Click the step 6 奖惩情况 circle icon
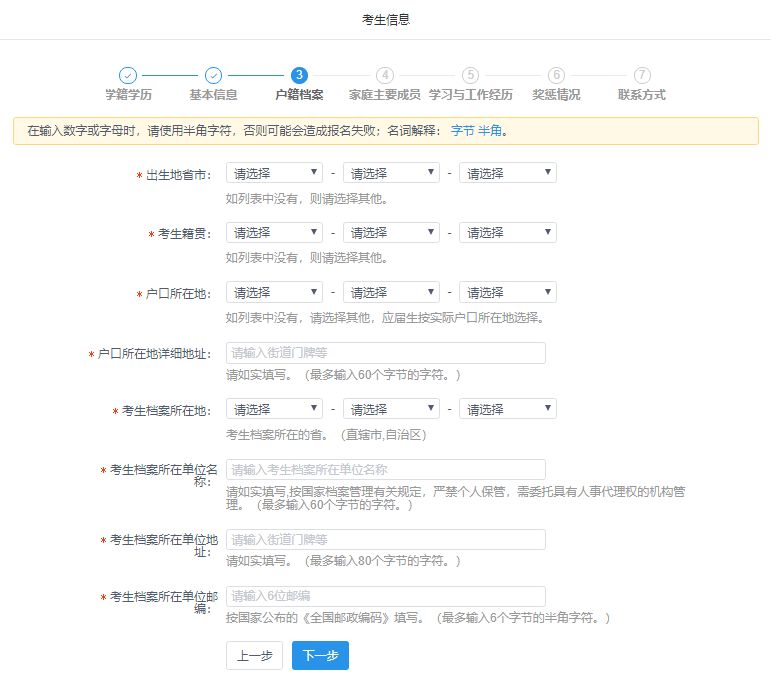The width and height of the screenshot is (771, 677). (557, 75)
